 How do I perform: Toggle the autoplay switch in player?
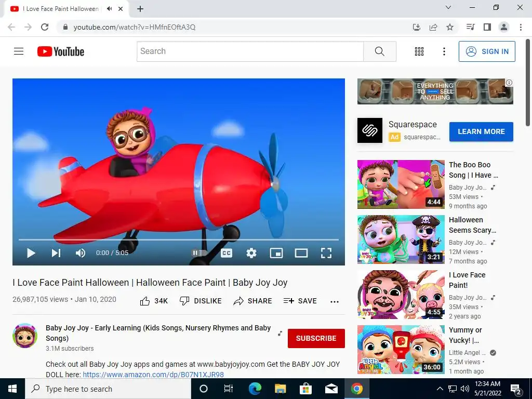(199, 253)
